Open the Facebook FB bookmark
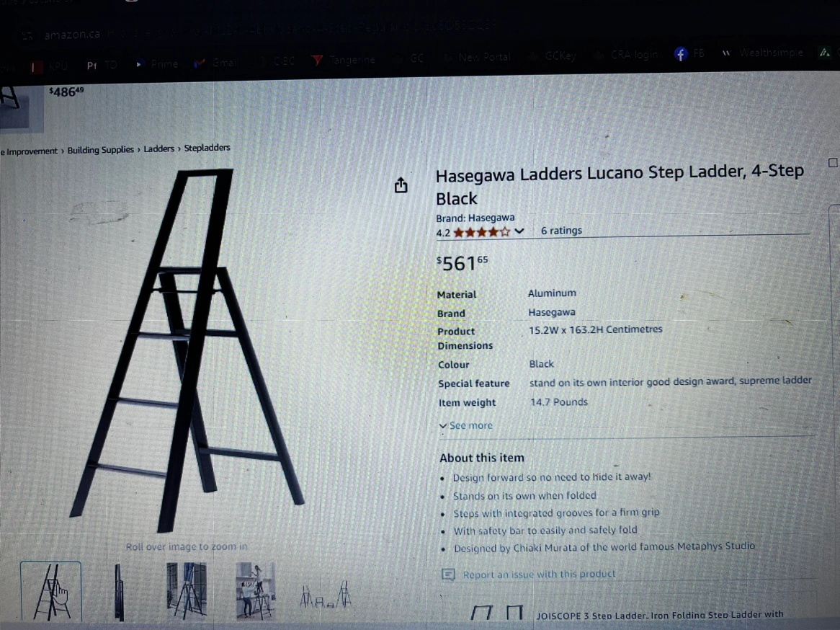 [x=689, y=53]
